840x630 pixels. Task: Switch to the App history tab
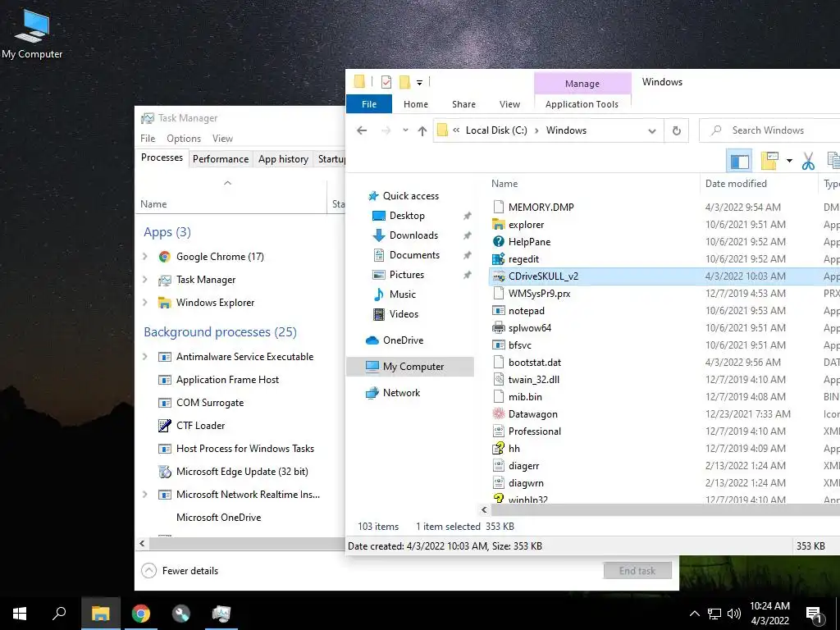coord(283,159)
